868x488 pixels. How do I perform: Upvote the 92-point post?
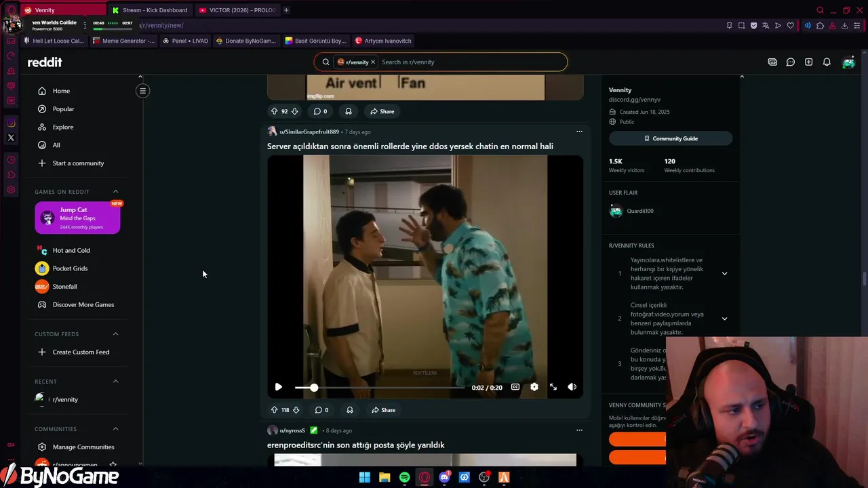point(274,111)
